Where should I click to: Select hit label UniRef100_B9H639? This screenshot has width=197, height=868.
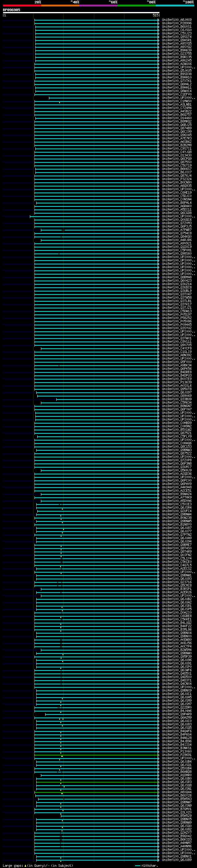(x=177, y=50)
